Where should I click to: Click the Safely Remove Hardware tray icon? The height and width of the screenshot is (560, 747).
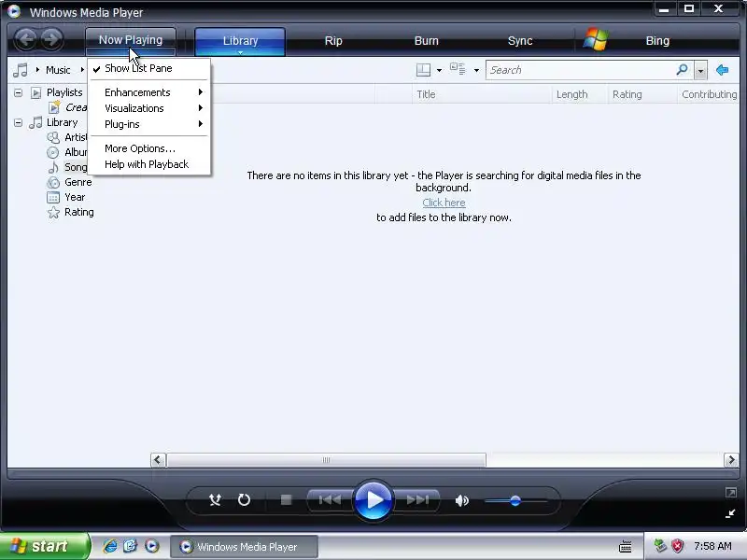click(x=660, y=546)
